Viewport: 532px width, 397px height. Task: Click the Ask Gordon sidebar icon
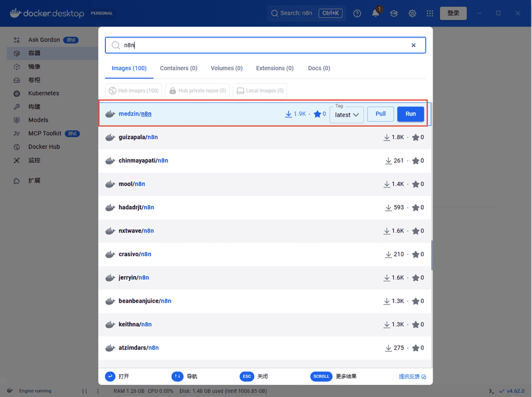pyautogui.click(x=17, y=40)
